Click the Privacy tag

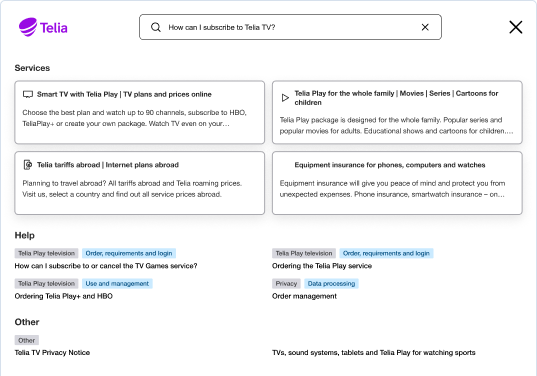286,284
